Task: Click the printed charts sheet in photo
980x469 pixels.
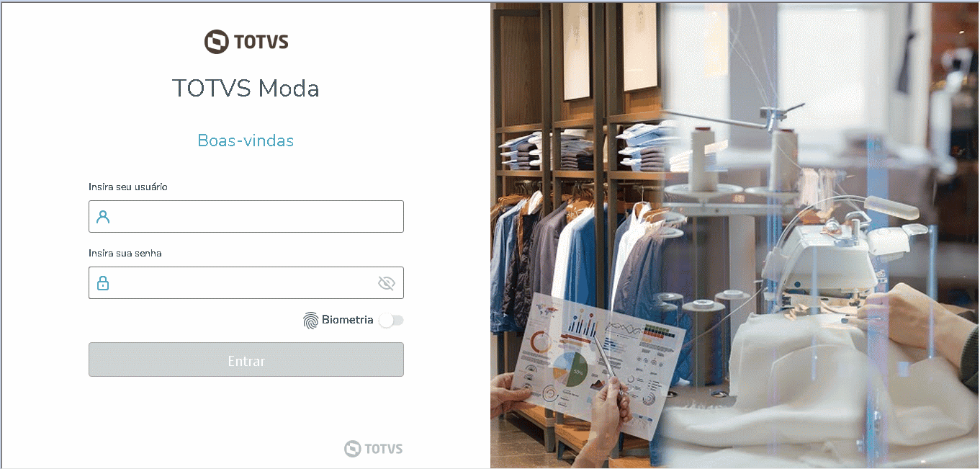Action: coord(598,360)
